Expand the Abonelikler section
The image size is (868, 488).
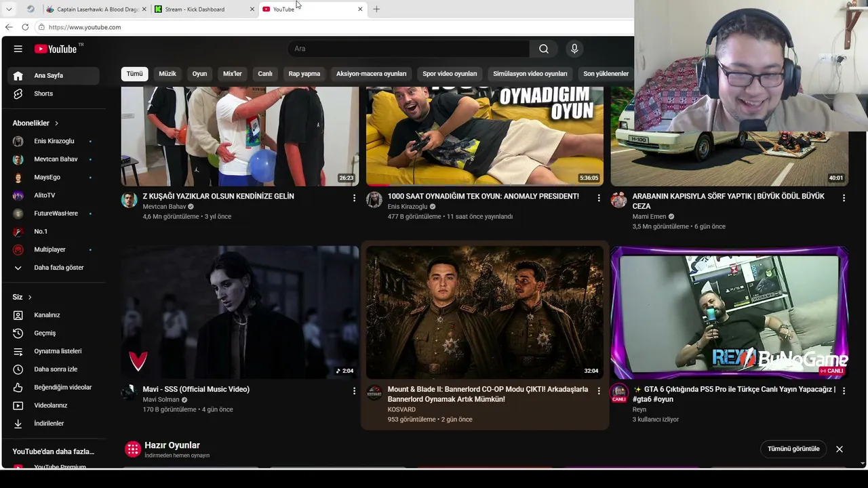coord(35,123)
